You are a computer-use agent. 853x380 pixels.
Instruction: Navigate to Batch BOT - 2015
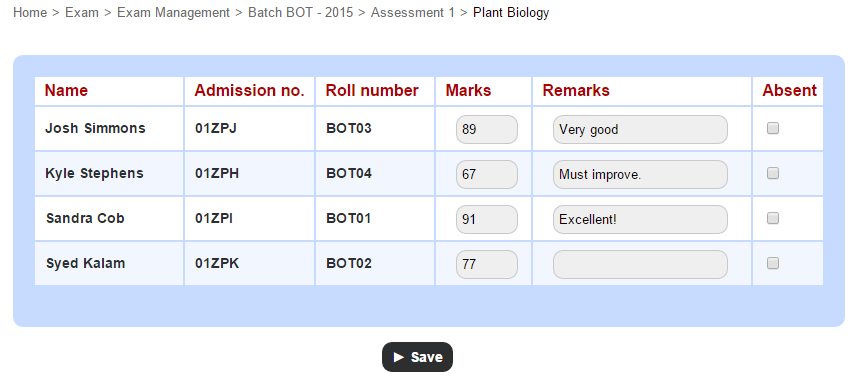(300, 13)
